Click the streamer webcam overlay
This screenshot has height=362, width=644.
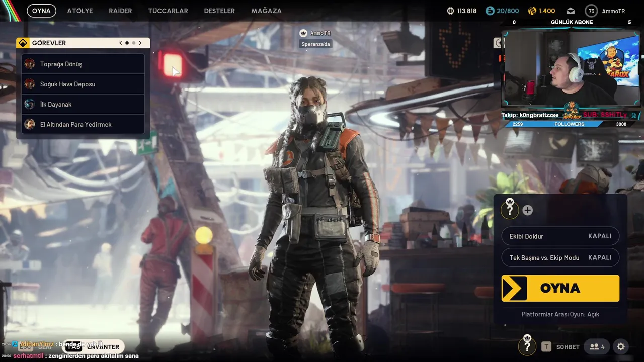click(571, 69)
